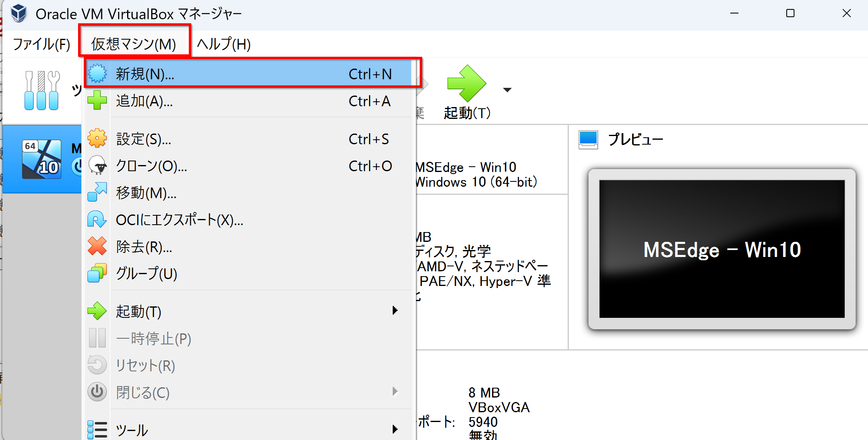Click the VirtualBox cube icon in title bar
The height and width of the screenshot is (440, 868).
[19, 13]
